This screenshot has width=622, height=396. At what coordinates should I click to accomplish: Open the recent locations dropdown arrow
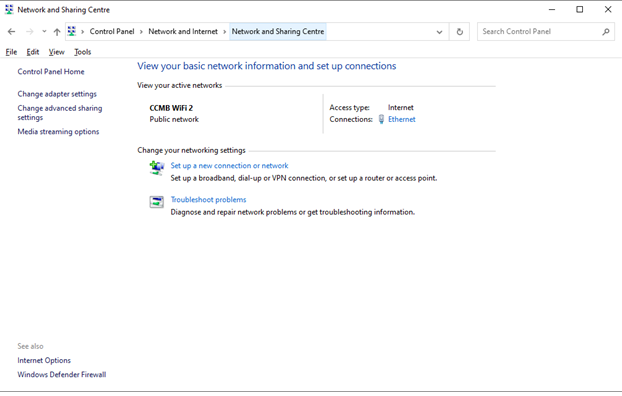pos(44,31)
